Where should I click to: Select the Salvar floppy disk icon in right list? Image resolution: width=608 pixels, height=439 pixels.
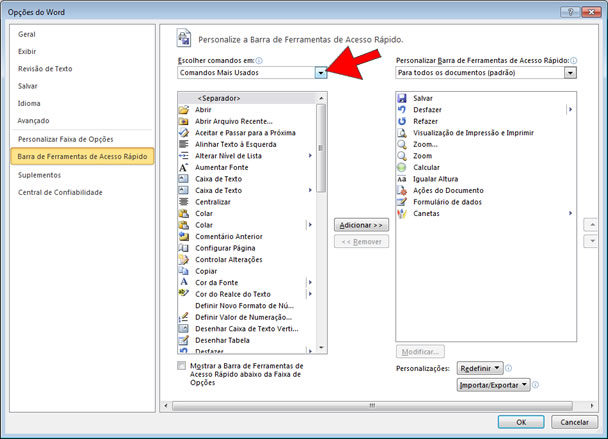402,98
